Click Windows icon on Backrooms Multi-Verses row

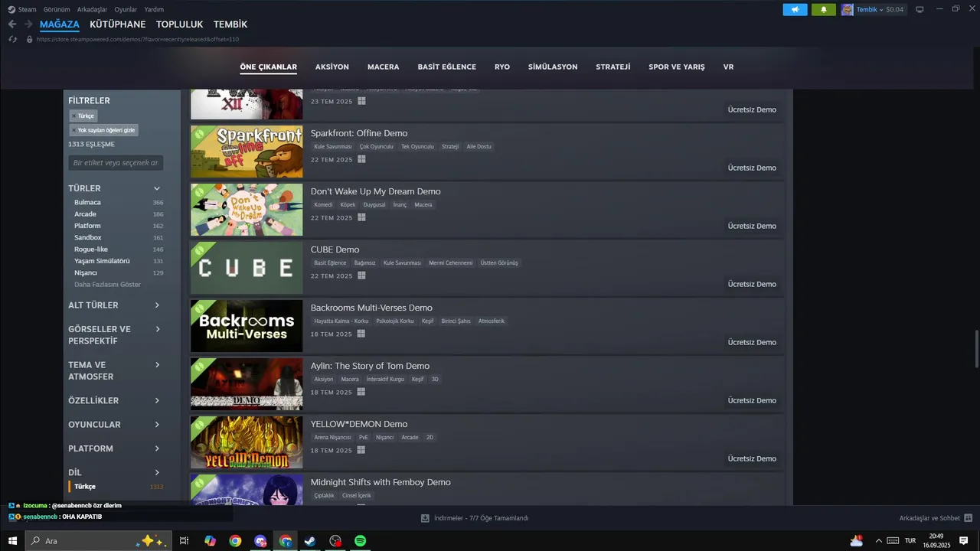coord(361,334)
